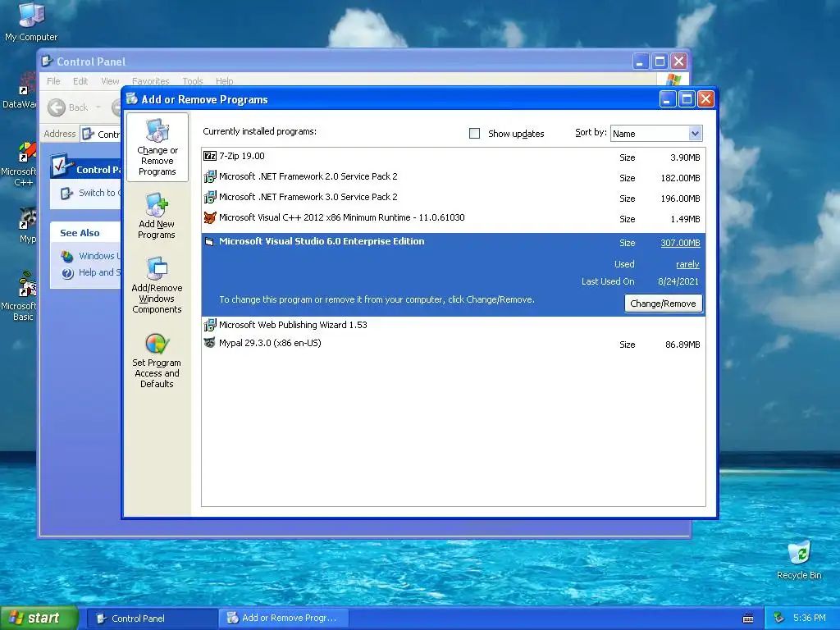Open the Start menu
The height and width of the screenshot is (630, 840).
pos(39,619)
